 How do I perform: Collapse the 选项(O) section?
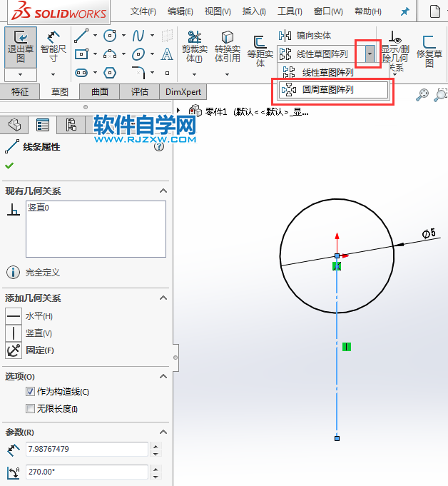pyautogui.click(x=163, y=376)
